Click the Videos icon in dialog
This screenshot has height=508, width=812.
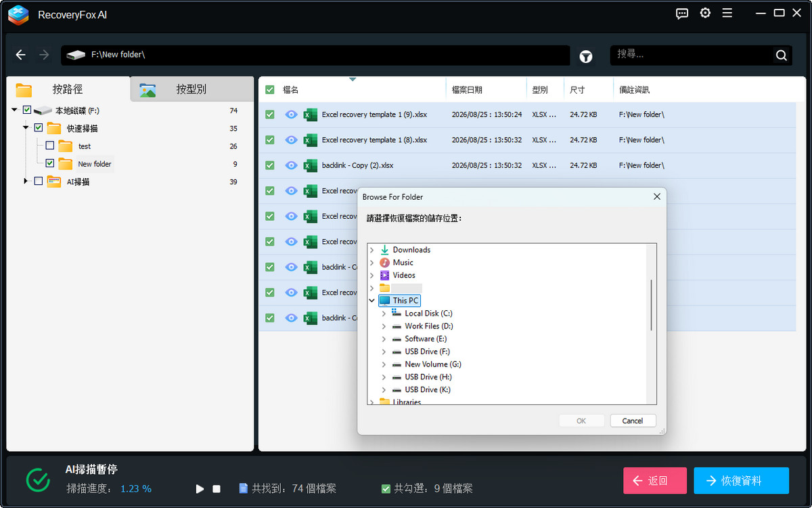pyautogui.click(x=384, y=275)
